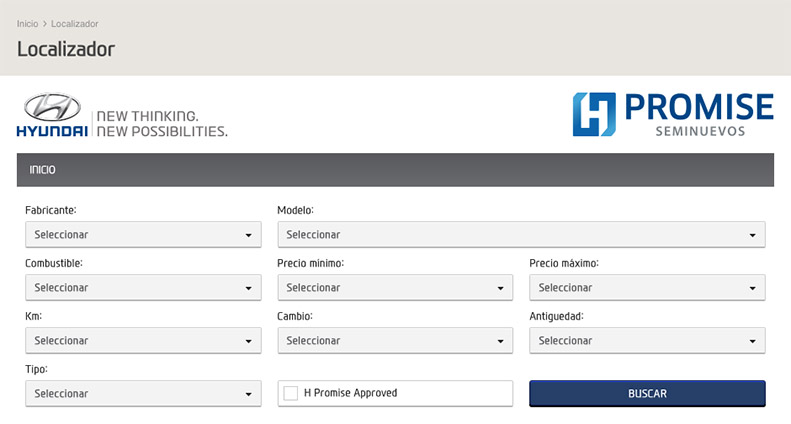Click the Tipo dropdown arrow

pos(248,394)
